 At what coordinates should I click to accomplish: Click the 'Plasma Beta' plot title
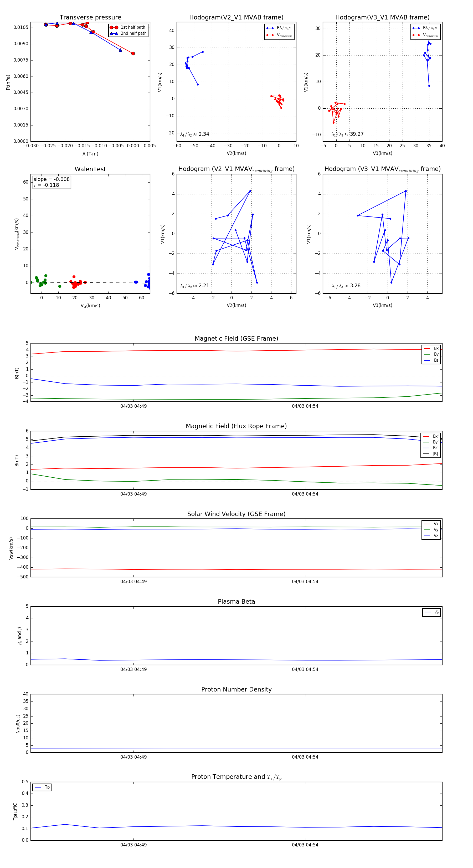point(236,602)
